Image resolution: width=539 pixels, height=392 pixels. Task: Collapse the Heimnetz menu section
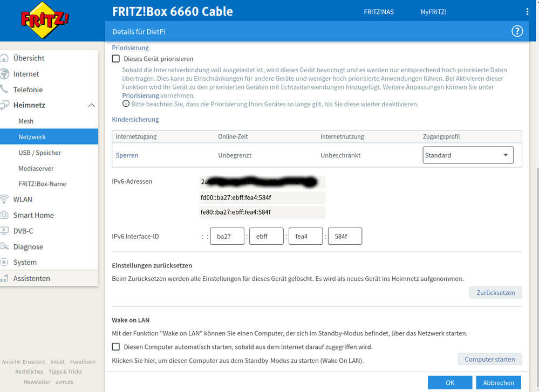tap(91, 106)
